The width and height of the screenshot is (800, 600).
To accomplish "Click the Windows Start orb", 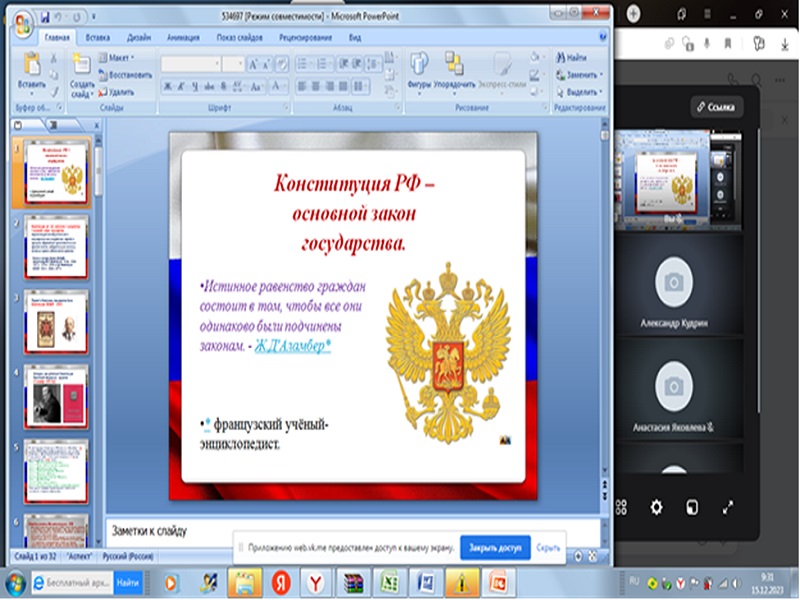I will coord(15,583).
